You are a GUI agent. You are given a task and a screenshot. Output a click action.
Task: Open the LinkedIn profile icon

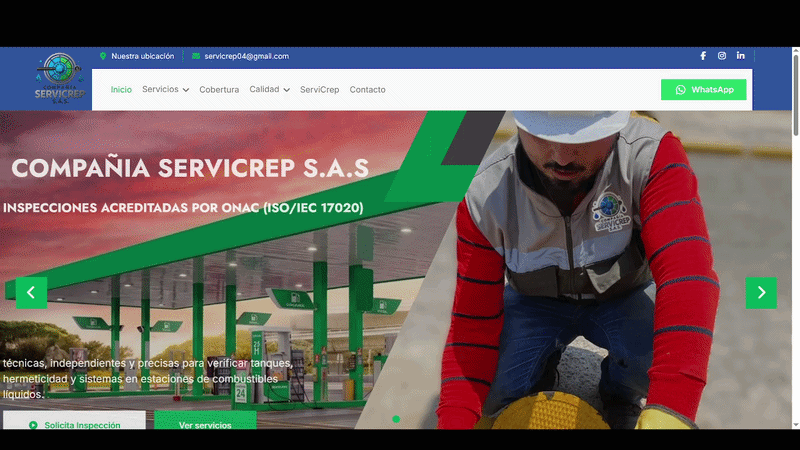pos(740,55)
